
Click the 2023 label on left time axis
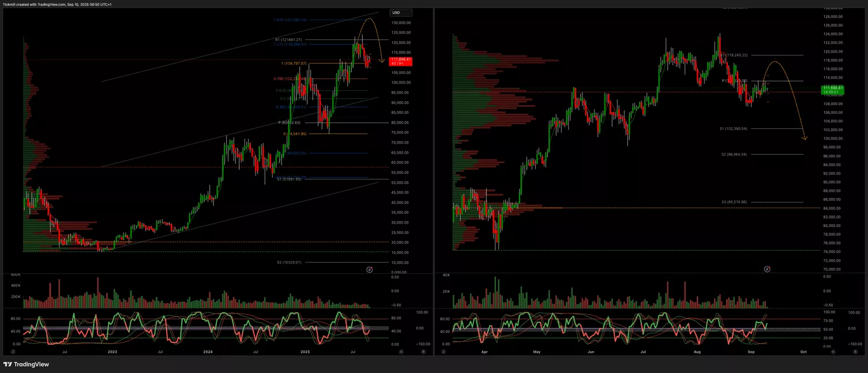112,351
